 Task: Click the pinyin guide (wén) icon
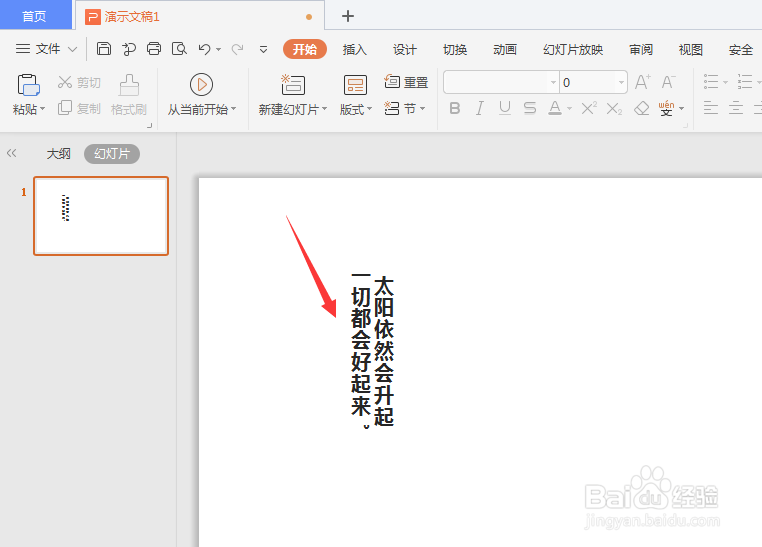pos(666,108)
